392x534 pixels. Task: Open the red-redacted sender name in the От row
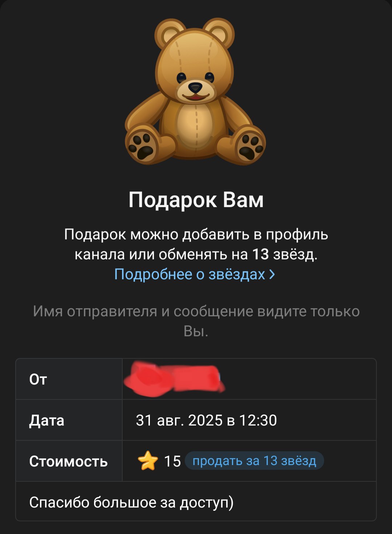pyautogui.click(x=174, y=379)
